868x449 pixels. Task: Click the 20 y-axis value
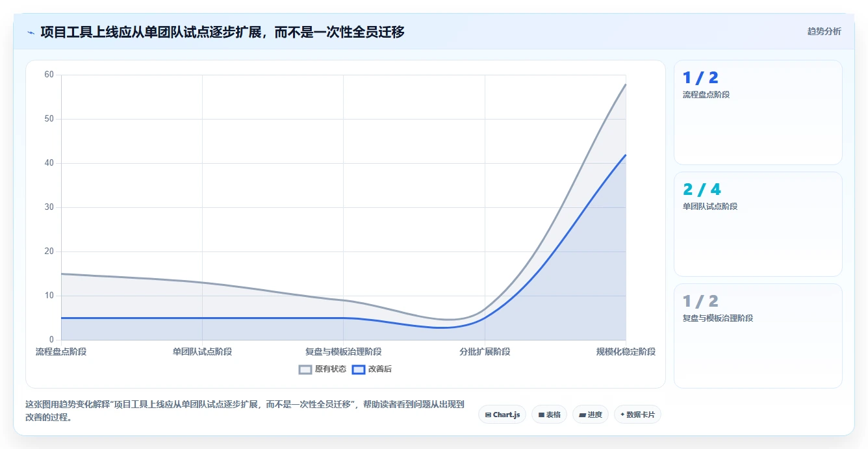coord(49,251)
